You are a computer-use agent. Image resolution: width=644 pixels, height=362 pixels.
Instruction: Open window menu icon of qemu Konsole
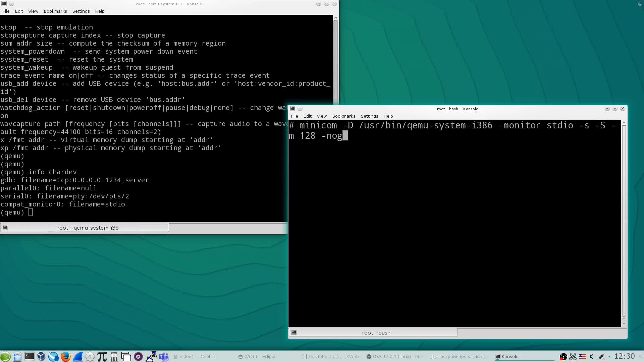click(x=4, y=4)
